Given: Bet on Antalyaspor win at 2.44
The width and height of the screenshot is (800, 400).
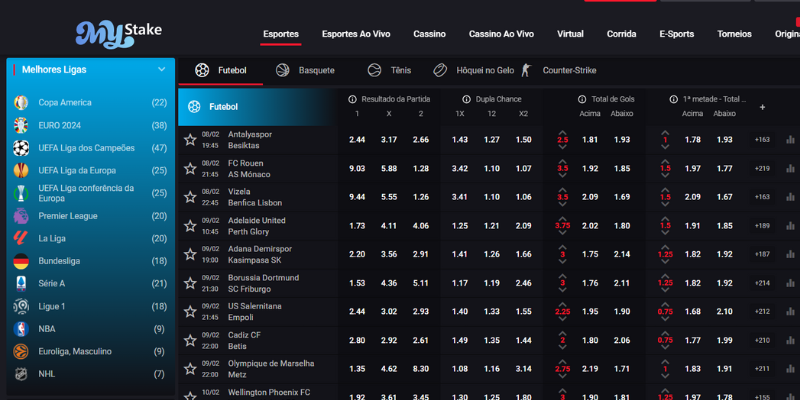Looking at the screenshot, I should (x=357, y=140).
